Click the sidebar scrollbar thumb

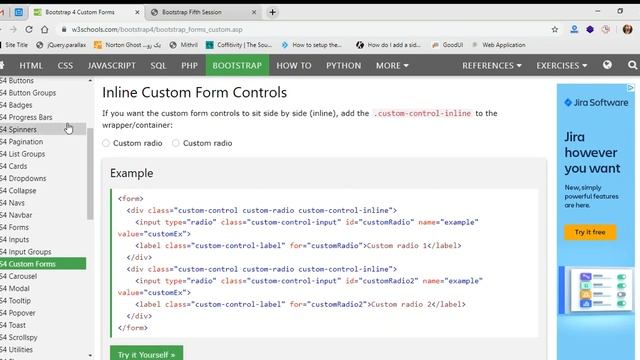pyautogui.click(x=90, y=174)
